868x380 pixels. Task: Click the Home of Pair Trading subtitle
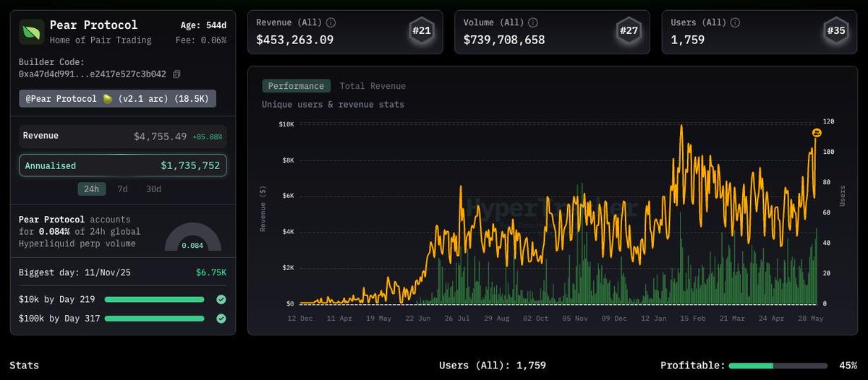(101, 40)
